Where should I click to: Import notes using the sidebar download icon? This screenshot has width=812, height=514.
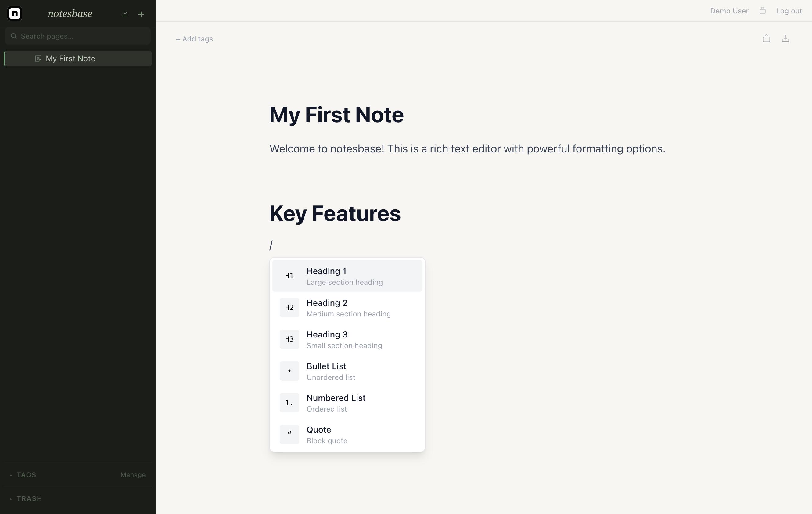click(x=125, y=13)
